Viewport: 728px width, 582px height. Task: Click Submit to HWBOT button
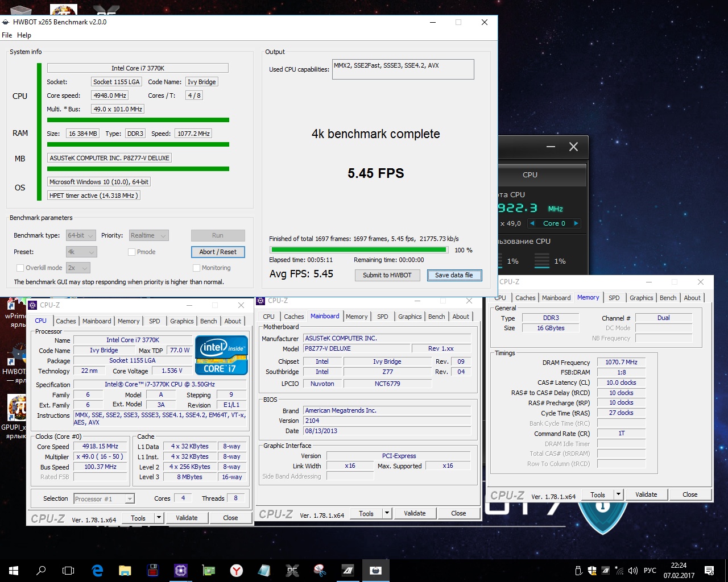click(x=387, y=275)
